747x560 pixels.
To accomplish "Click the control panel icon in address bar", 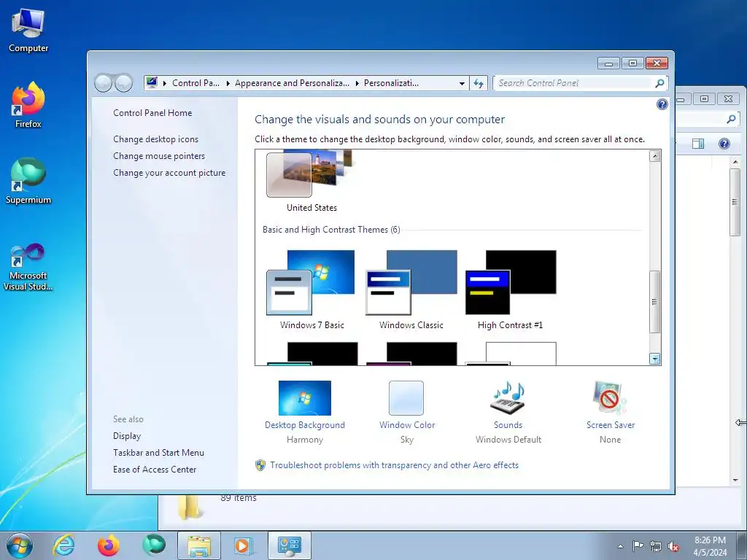I will [152, 83].
